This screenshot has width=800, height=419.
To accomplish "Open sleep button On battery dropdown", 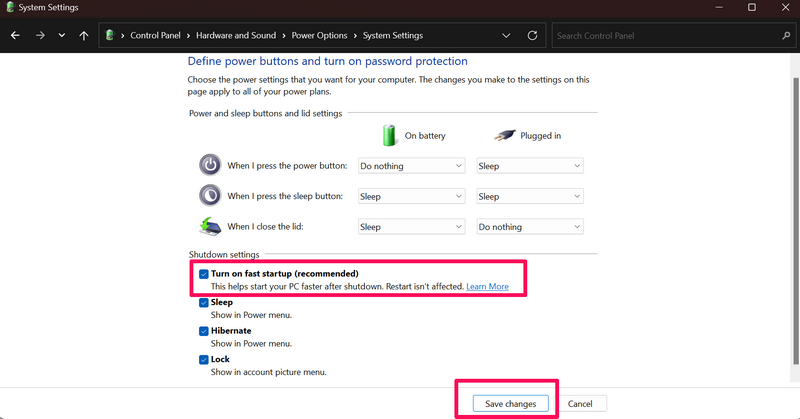I will pyautogui.click(x=411, y=196).
